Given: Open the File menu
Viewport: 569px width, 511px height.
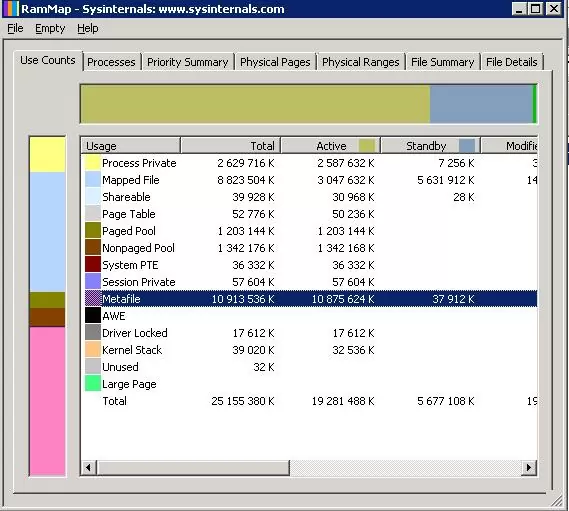Looking at the screenshot, I should tap(15, 28).
